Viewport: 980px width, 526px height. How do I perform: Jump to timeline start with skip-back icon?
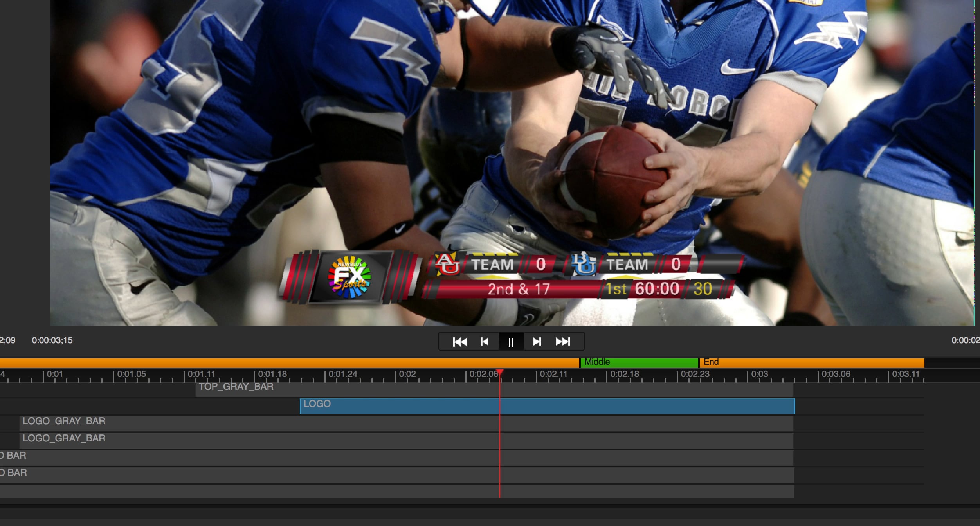click(460, 342)
